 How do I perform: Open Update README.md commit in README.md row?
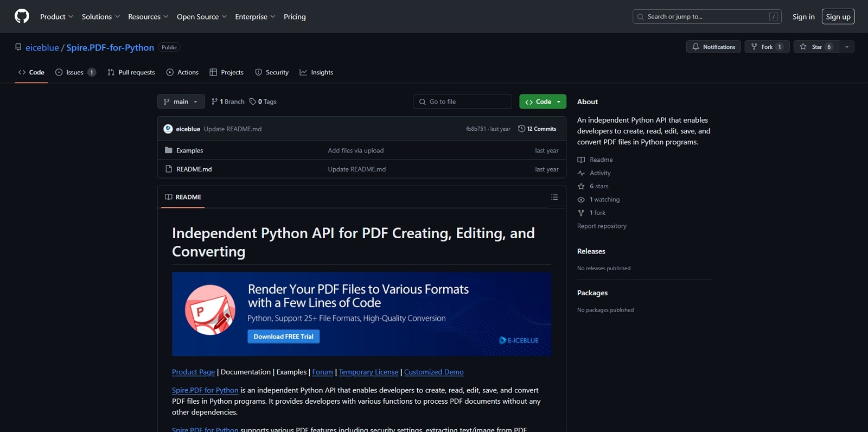tap(357, 169)
